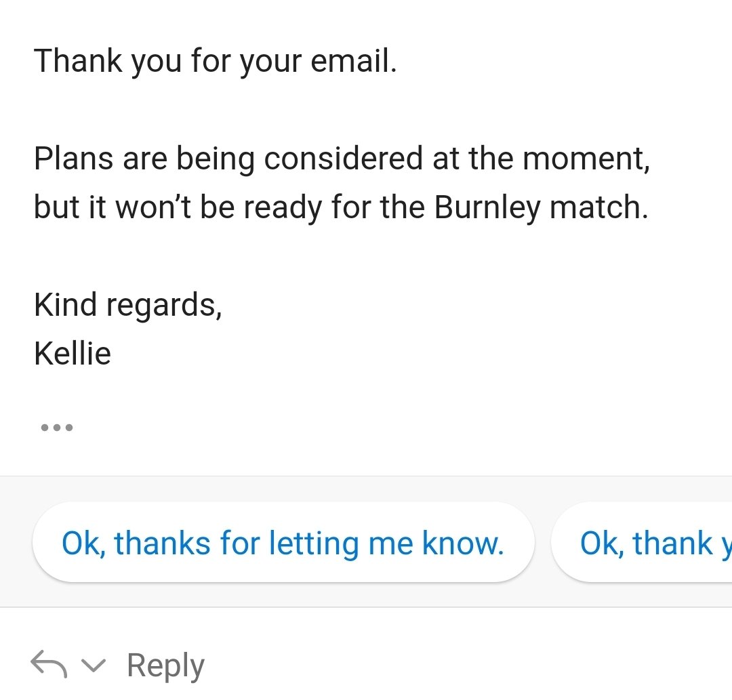
Task: Click the word "considered" in the message
Action: click(343, 159)
